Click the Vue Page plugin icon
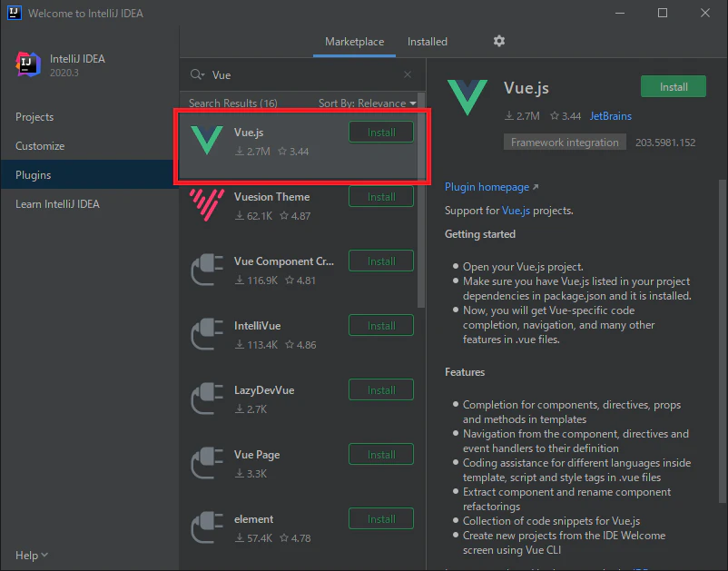Image resolution: width=728 pixels, height=571 pixels. point(207,463)
